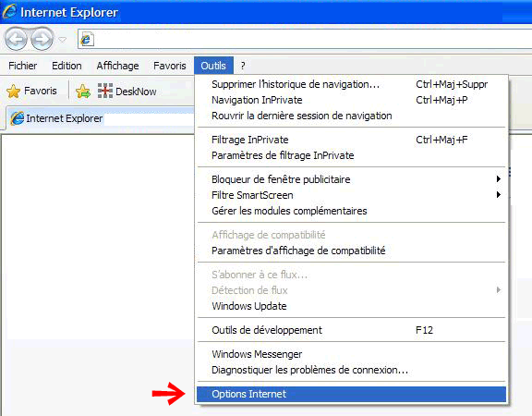Click the page icon in address bar
Image resolution: width=532 pixels, height=416 pixels.
point(87,40)
